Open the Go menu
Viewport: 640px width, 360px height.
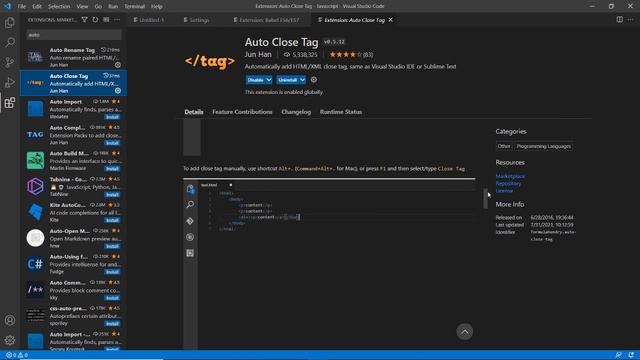[x=98, y=7]
